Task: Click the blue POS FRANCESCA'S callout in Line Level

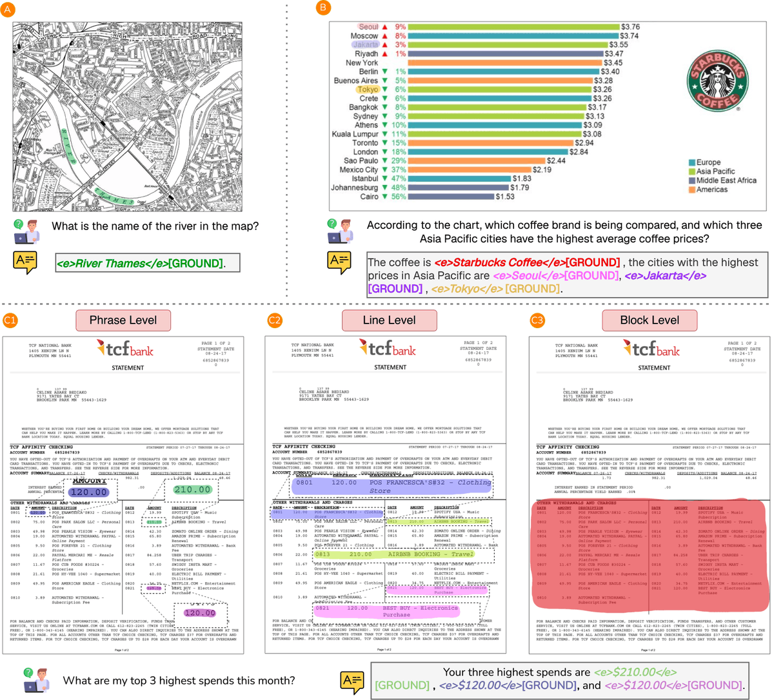Action: pos(392,486)
